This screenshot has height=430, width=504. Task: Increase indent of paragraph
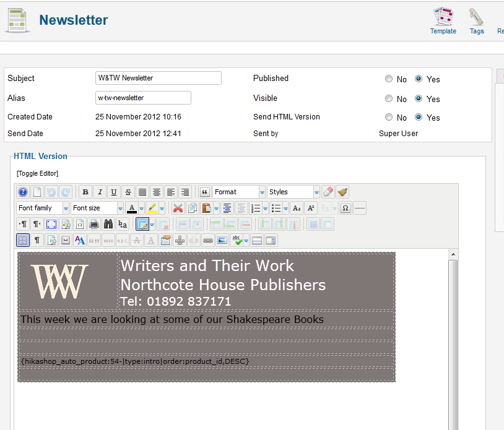coord(227,208)
